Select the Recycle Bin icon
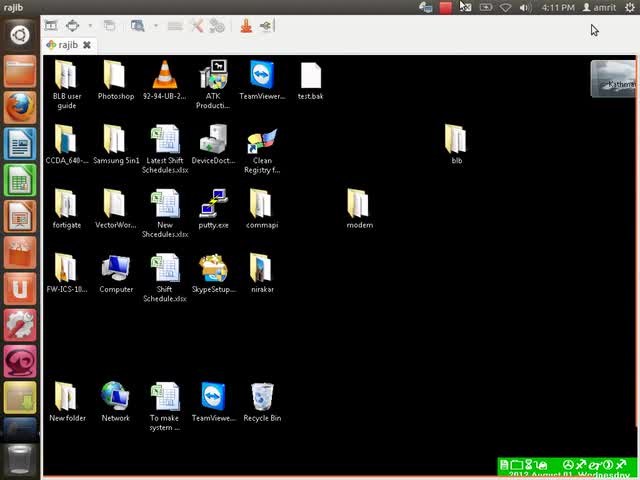 coord(262,402)
